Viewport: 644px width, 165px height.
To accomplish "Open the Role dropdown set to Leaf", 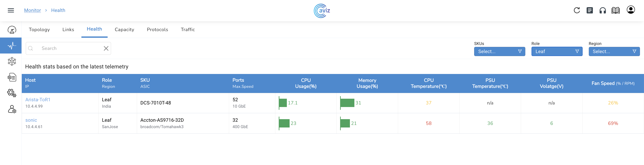I will [x=556, y=52].
